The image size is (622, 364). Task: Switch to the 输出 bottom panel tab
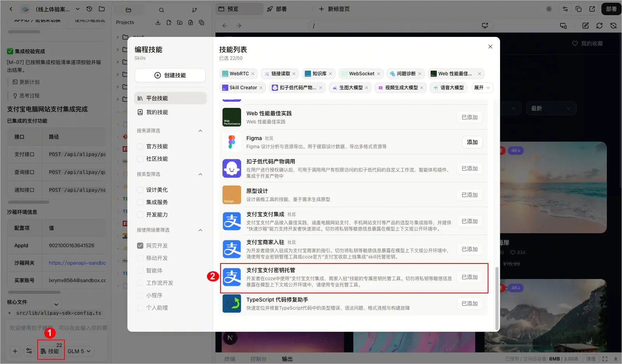pos(287,359)
